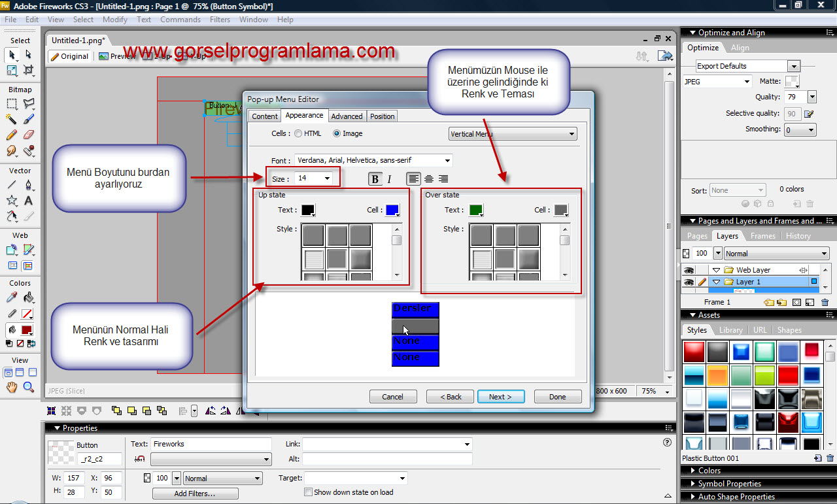
Task: Open the Up state Cell color swatch
Action: click(392, 210)
